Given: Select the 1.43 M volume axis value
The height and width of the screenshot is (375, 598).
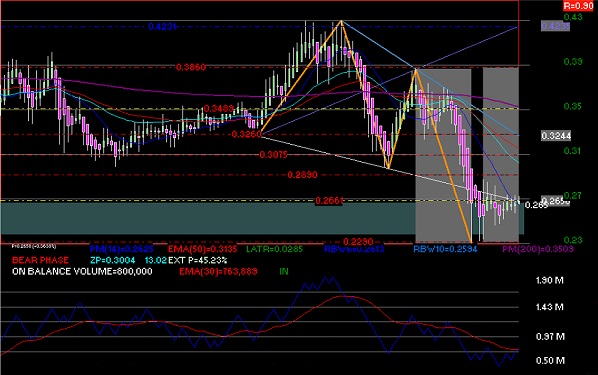Looking at the screenshot, I should point(550,307).
